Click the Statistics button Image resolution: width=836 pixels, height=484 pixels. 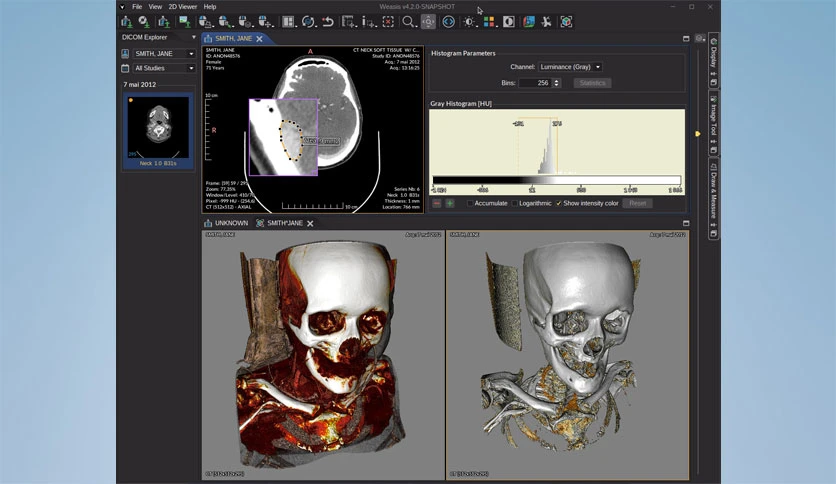coord(592,83)
